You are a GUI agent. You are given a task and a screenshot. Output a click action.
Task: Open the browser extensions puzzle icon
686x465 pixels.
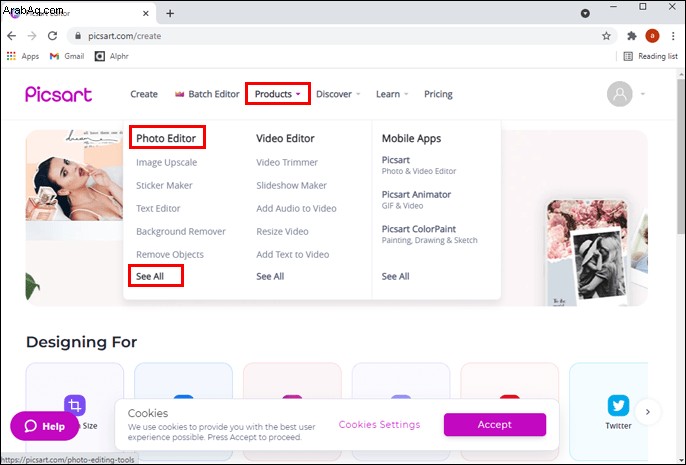click(x=631, y=36)
